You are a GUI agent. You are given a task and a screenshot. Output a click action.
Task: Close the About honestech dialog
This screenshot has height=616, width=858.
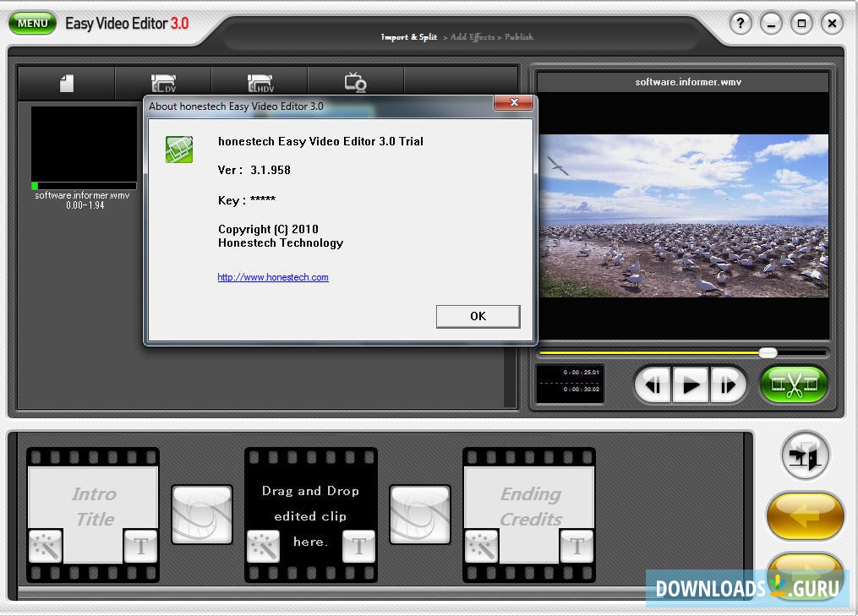(x=513, y=103)
